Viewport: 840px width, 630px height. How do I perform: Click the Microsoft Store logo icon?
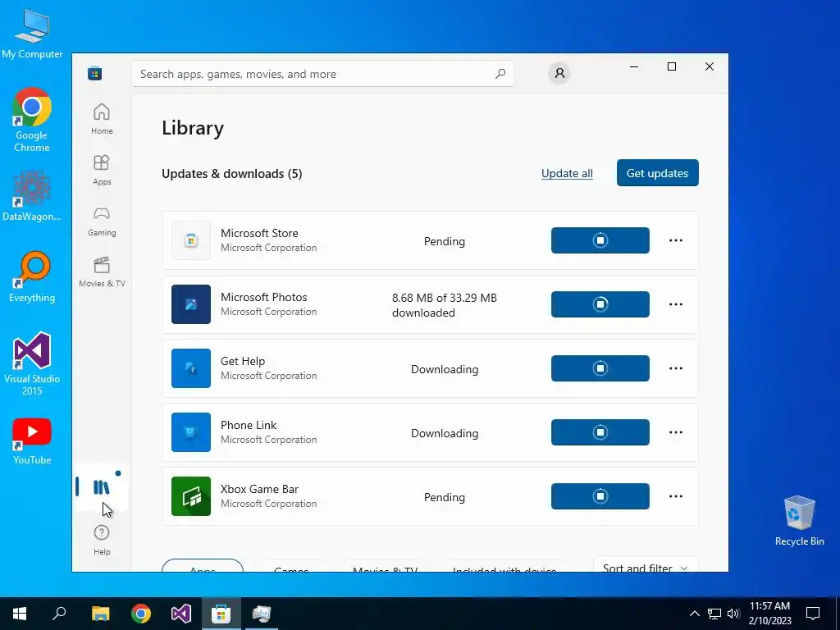95,73
